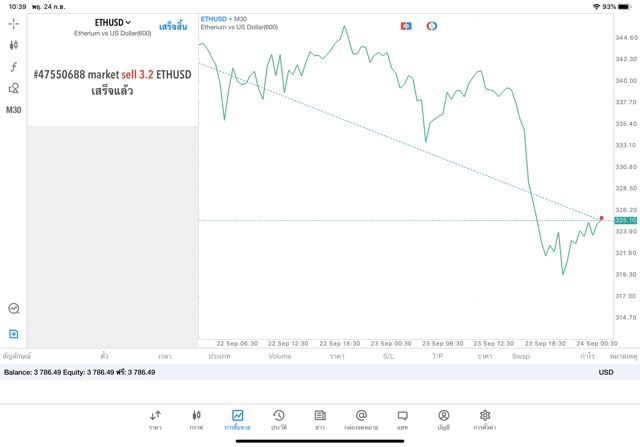Open the chat (แชท) tab

[402, 419]
